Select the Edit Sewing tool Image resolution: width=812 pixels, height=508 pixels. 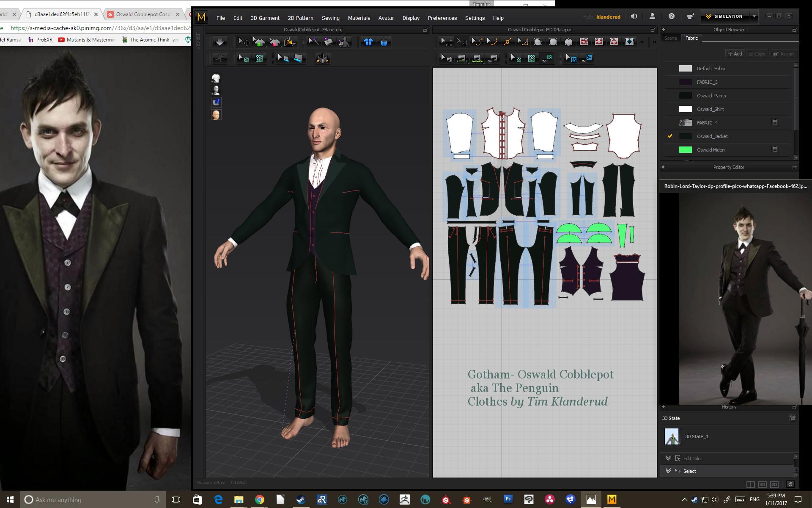coord(446,58)
